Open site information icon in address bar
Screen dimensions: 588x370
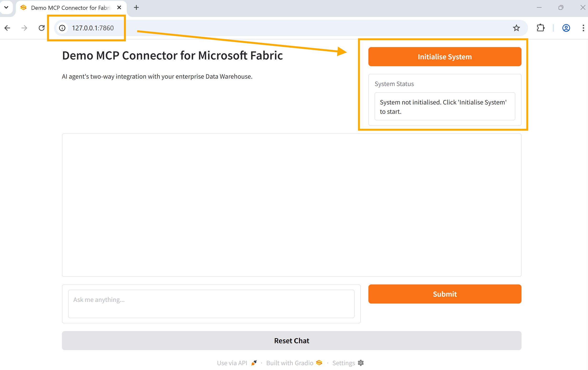[62, 28]
